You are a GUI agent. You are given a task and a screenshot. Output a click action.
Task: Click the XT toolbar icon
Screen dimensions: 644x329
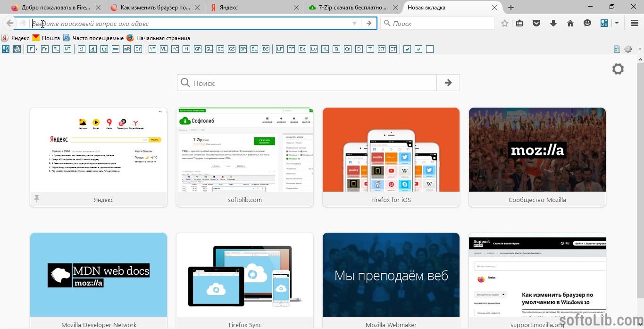click(382, 49)
